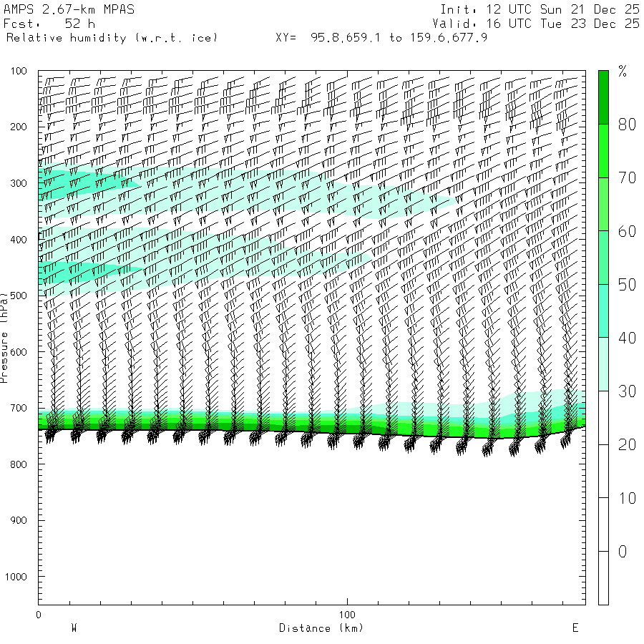The image size is (644, 644).
Task: Click the percent symbol above colorbar
Action: pos(623,72)
